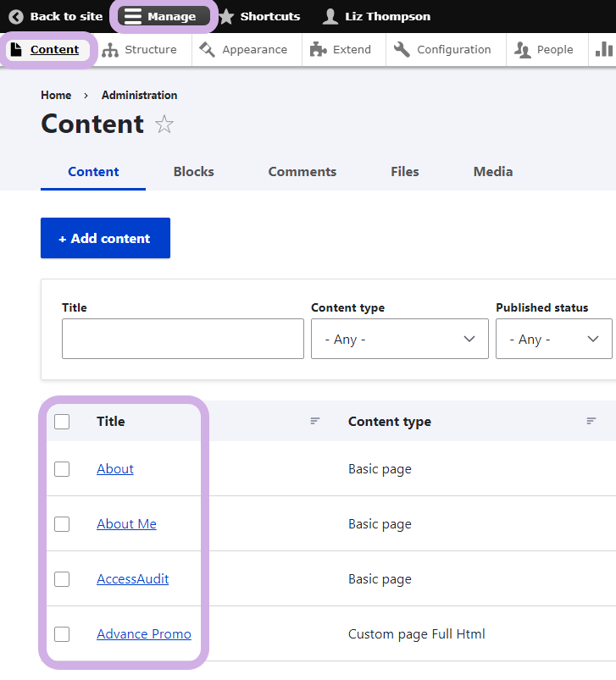Open the Structure admin menu

(140, 49)
